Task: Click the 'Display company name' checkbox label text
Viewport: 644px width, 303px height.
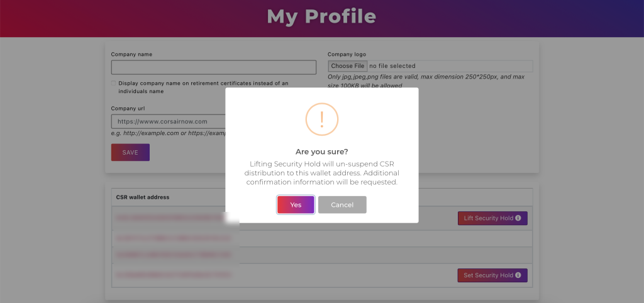Action: pyautogui.click(x=203, y=87)
